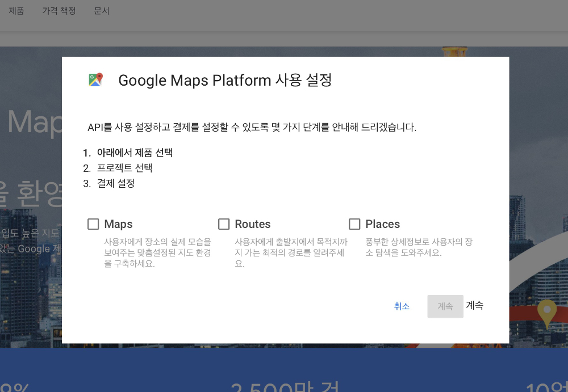Click the grey 계속 continue button

[445, 306]
